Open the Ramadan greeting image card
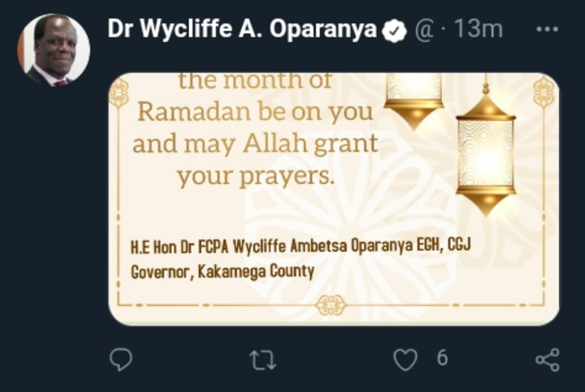The height and width of the screenshot is (392, 585). [x=334, y=199]
